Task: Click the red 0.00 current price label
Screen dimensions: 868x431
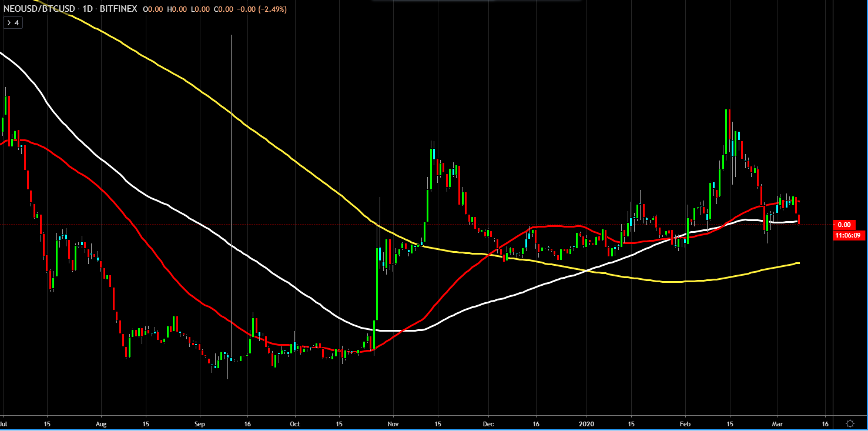Action: click(x=844, y=225)
